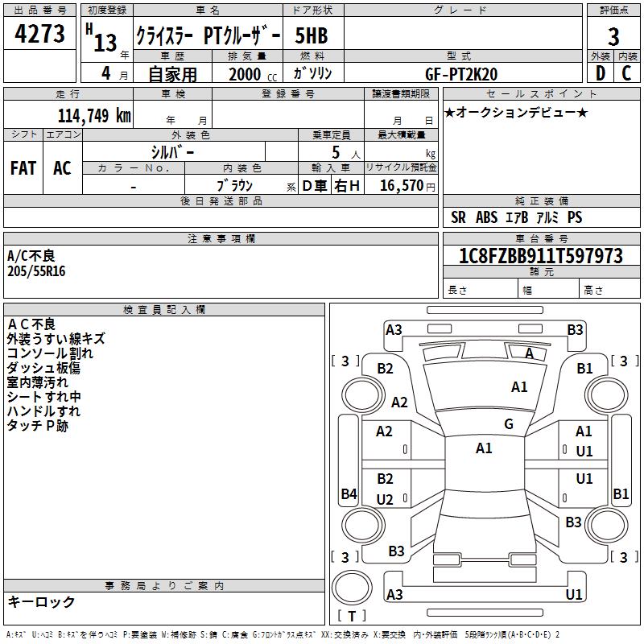Click the lot number 4273
The image size is (644, 644).
click(x=40, y=34)
